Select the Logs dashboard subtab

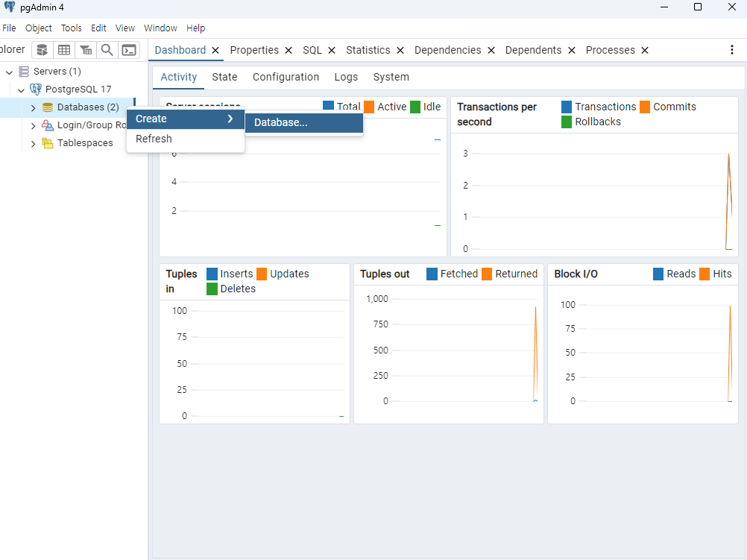coord(346,78)
